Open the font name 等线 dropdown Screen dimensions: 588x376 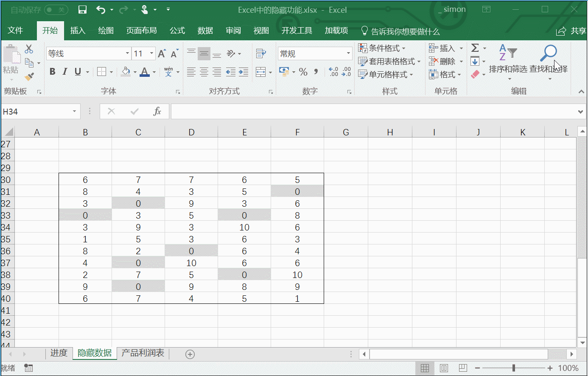click(127, 53)
